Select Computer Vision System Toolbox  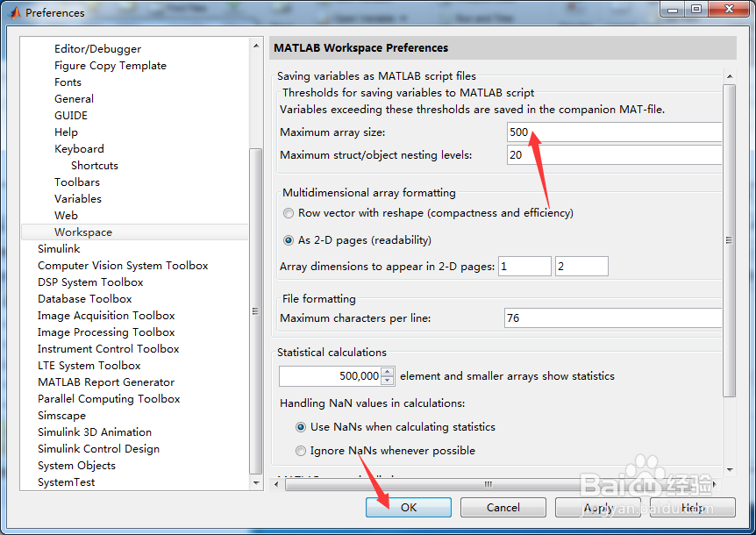[123, 266]
